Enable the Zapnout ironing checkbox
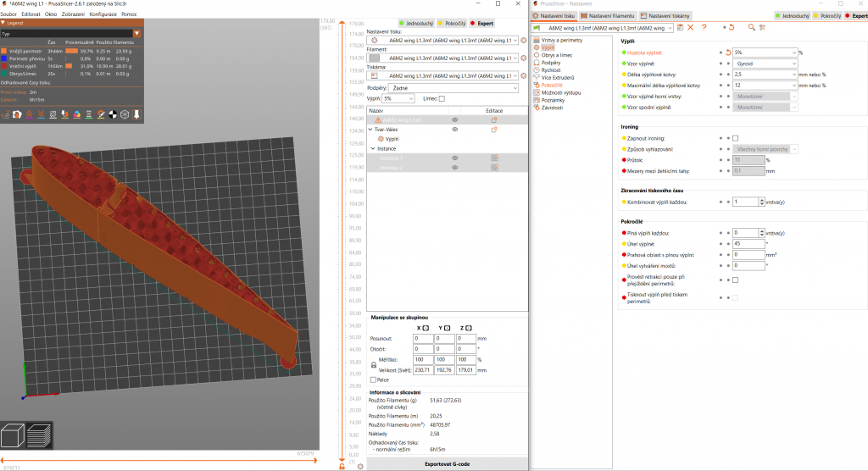Viewport: 868px width, 471px height. click(735, 138)
